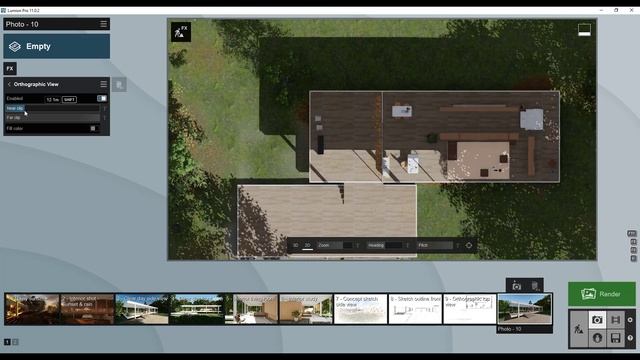Screen dimensions: 640x360
Task: Click the Orthographic View panel title
Action: [36, 84]
